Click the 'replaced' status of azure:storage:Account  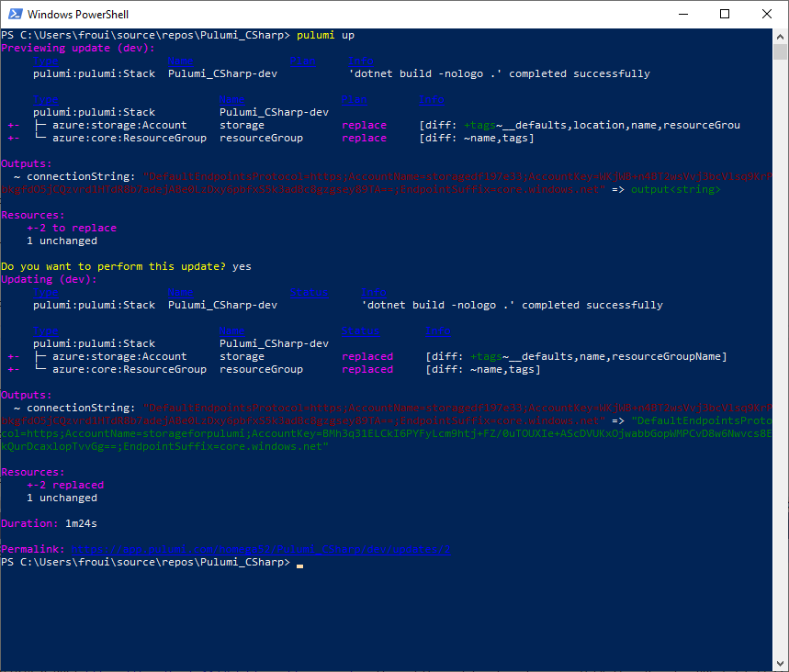[x=367, y=356]
